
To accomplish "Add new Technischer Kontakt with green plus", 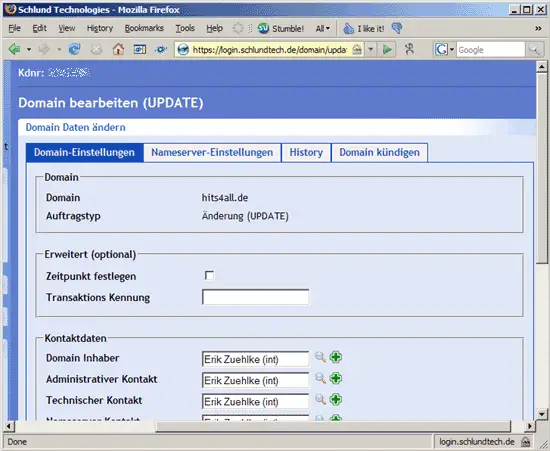I will coord(336,399).
